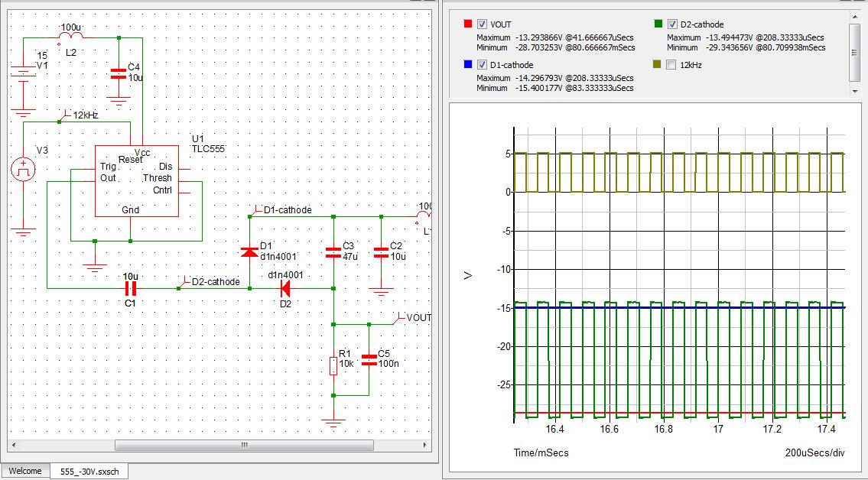
Task: Enable the 12kHz curve checkbox
Action: 671,65
